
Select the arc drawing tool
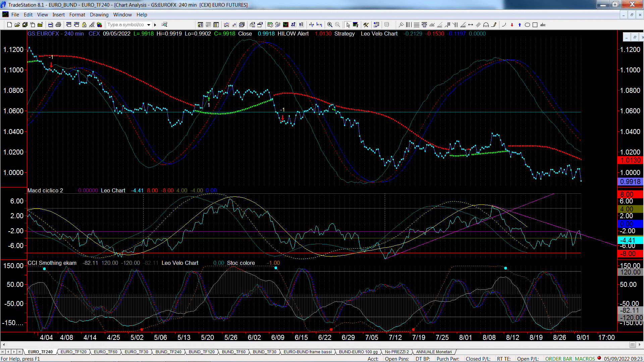pos(504,24)
